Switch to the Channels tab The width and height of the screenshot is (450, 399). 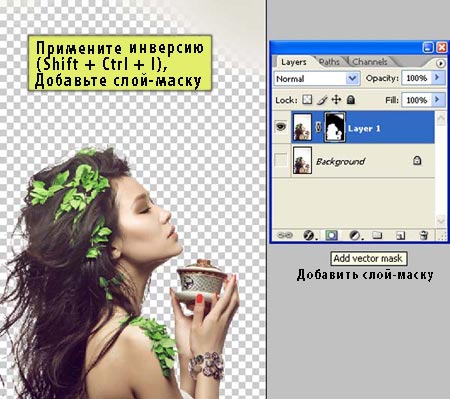[x=370, y=62]
